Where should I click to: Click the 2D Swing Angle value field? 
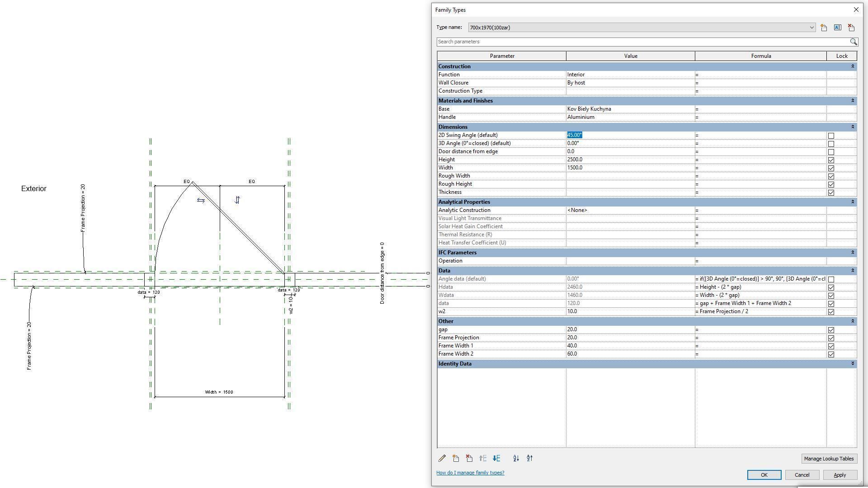pyautogui.click(x=630, y=135)
